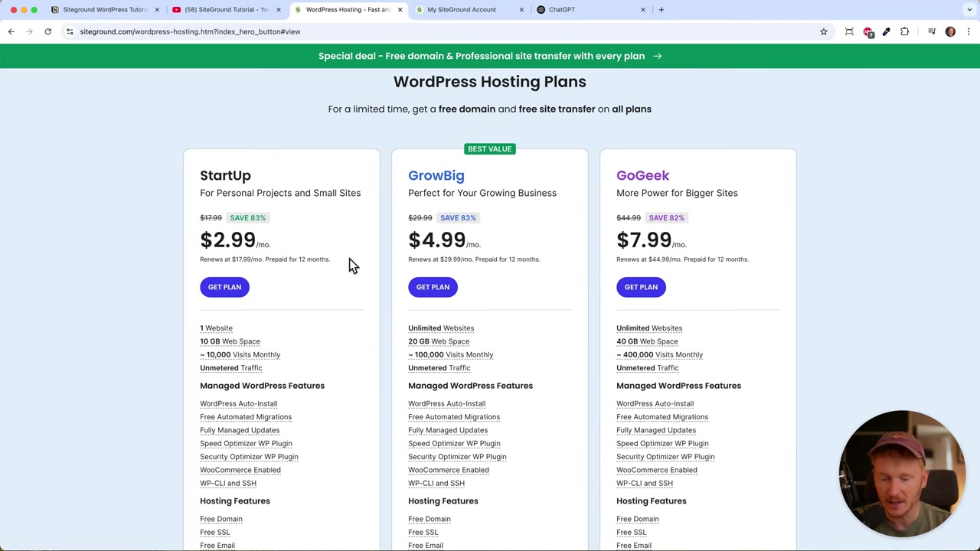The width and height of the screenshot is (980, 551).
Task: Click GoGeek's Security Optimizer WP Plugin feature
Action: coord(665,457)
